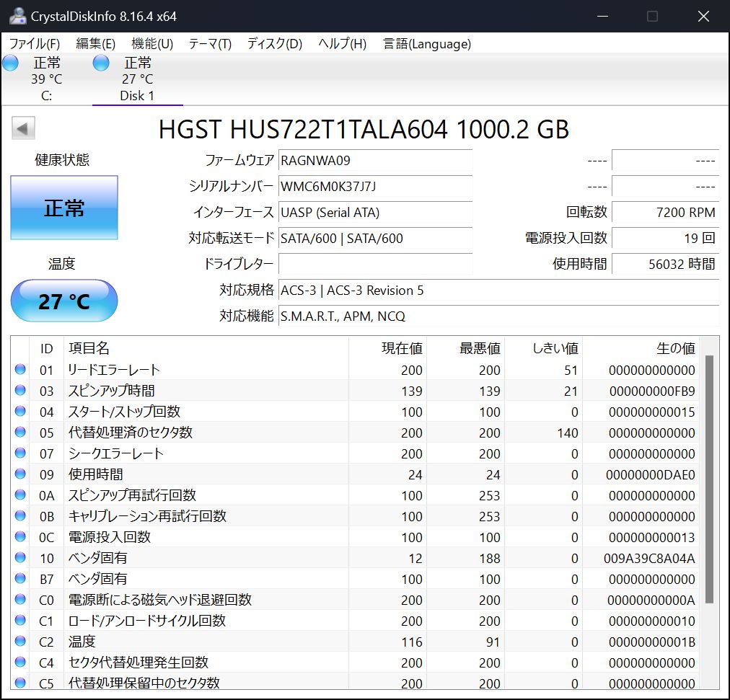Image resolution: width=730 pixels, height=700 pixels.
Task: Open the ヘルプ(H) menu
Action: click(342, 44)
